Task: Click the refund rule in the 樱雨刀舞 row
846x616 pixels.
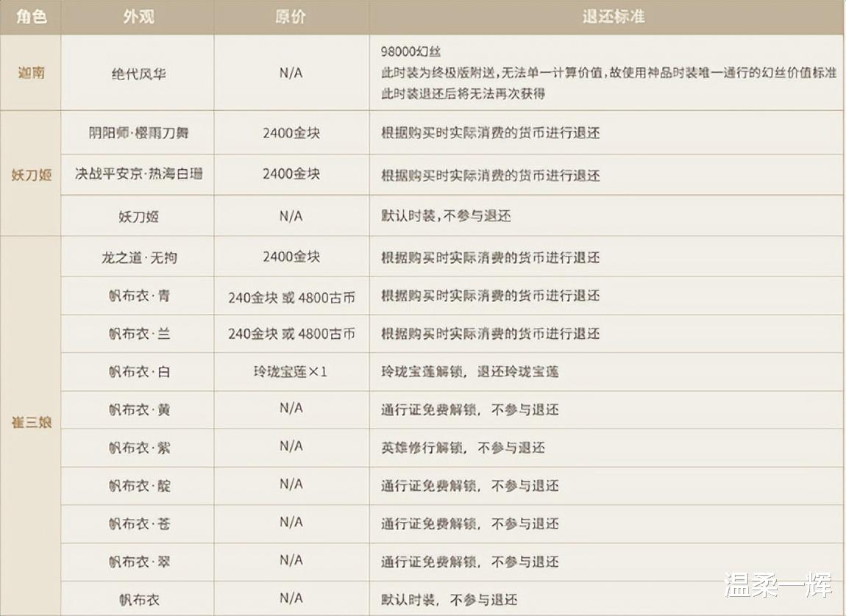Action: 490,132
